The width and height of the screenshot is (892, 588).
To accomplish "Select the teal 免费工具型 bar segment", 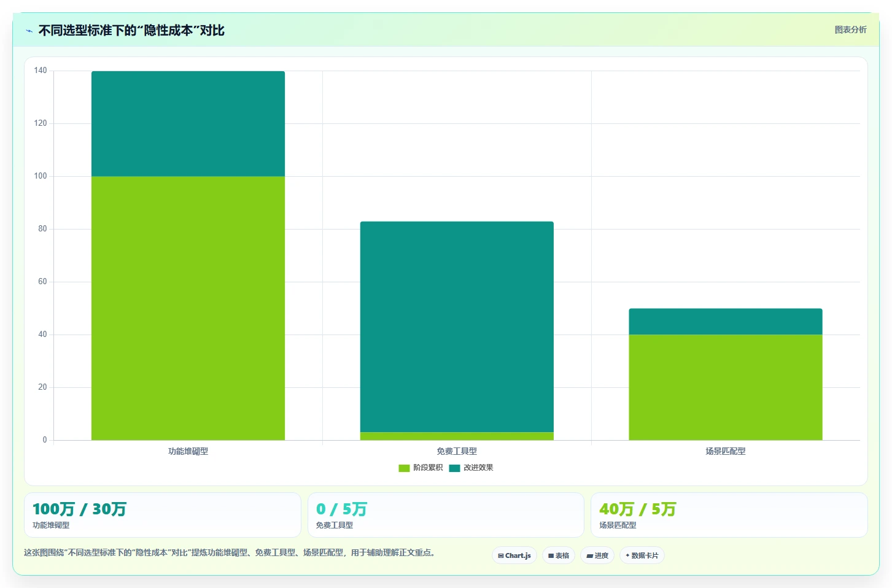I will [457, 327].
